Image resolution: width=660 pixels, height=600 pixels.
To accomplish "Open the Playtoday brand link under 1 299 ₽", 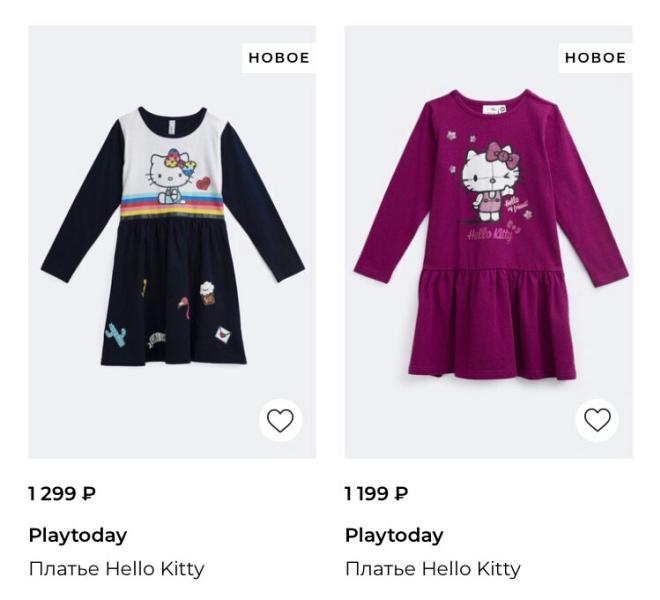I will [x=78, y=535].
